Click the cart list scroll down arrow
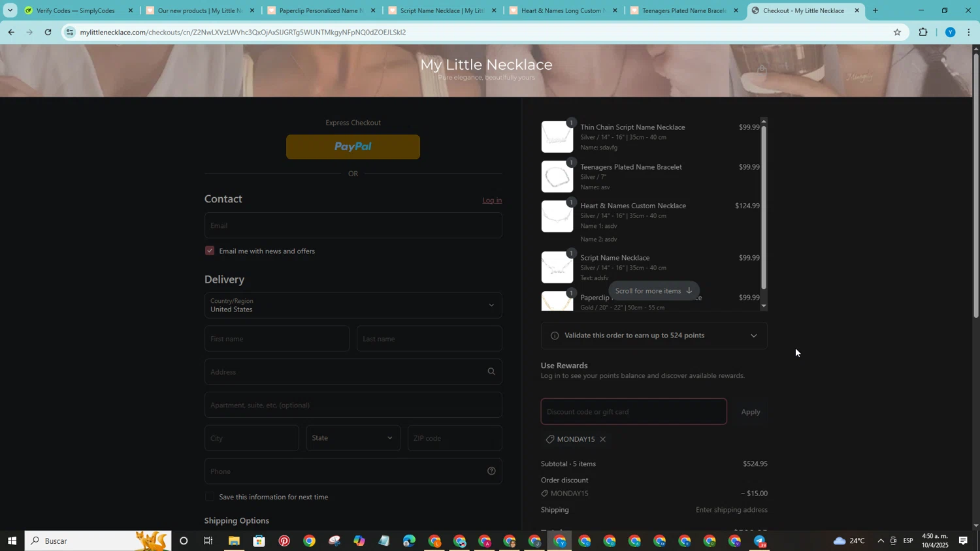This screenshot has height=551, width=980. coord(764,306)
